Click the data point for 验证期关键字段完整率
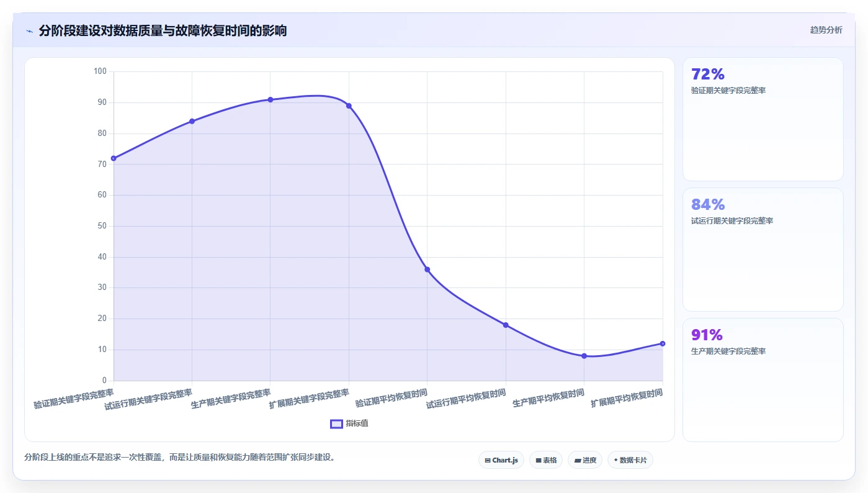This screenshot has width=868, height=493. pos(114,158)
